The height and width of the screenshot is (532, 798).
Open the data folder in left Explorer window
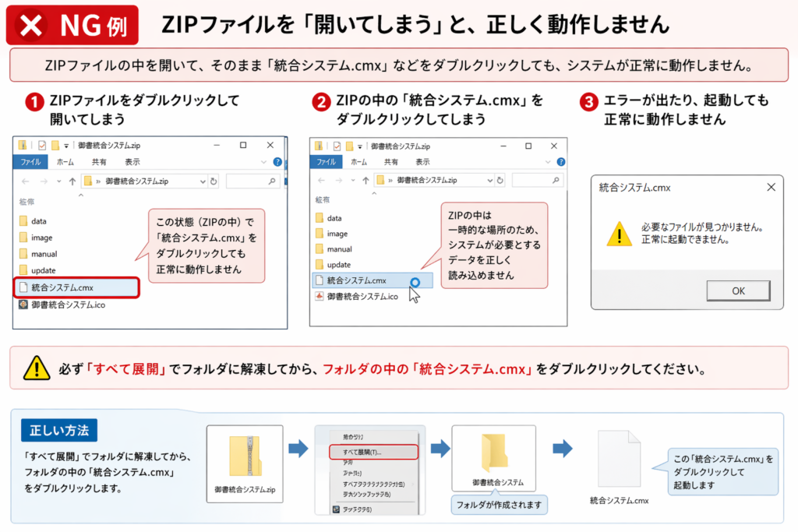point(39,220)
